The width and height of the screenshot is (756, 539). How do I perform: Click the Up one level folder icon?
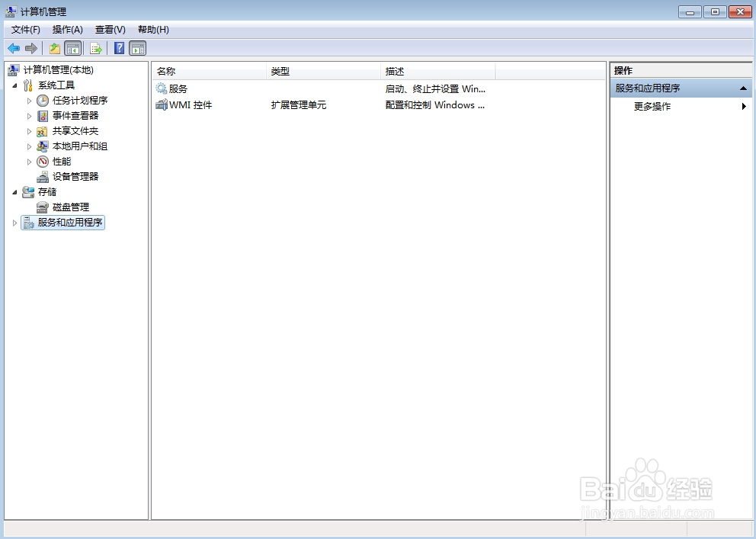coord(55,48)
